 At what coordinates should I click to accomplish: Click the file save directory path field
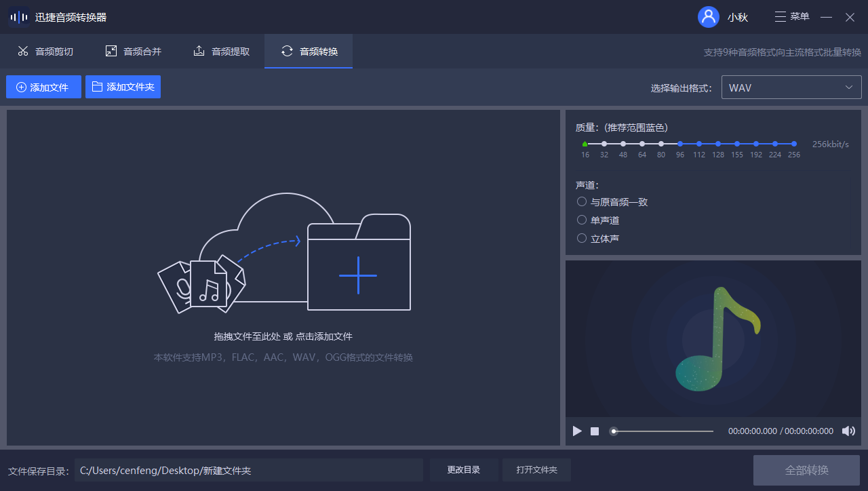[x=249, y=470]
